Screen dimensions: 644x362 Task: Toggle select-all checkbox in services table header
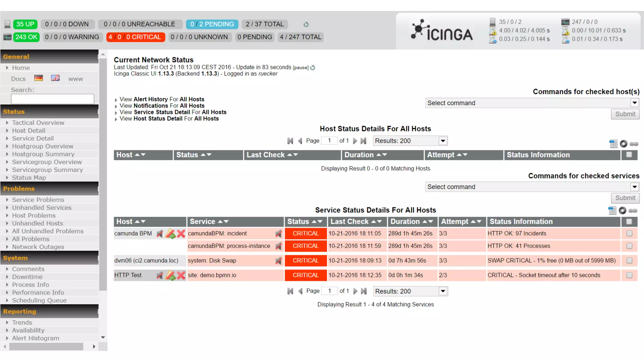(629, 222)
